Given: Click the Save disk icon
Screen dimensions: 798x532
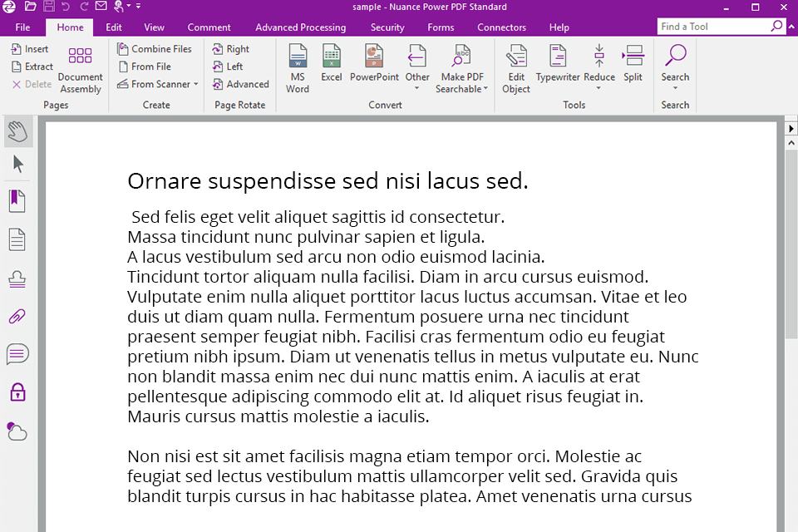Looking at the screenshot, I should click(49, 7).
